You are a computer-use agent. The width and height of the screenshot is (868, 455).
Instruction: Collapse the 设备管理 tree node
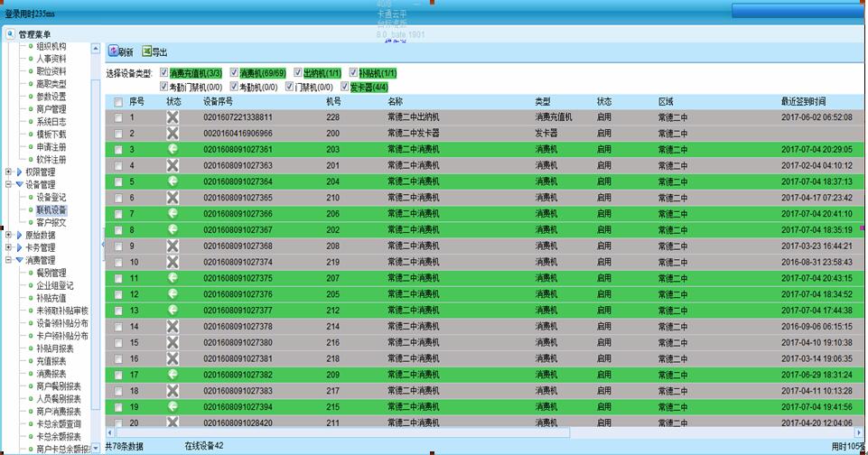(x=8, y=184)
